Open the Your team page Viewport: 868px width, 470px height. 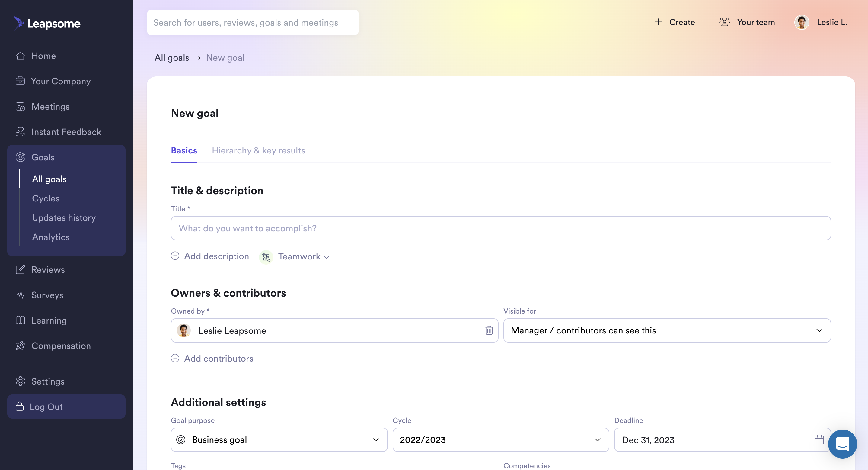tap(747, 22)
